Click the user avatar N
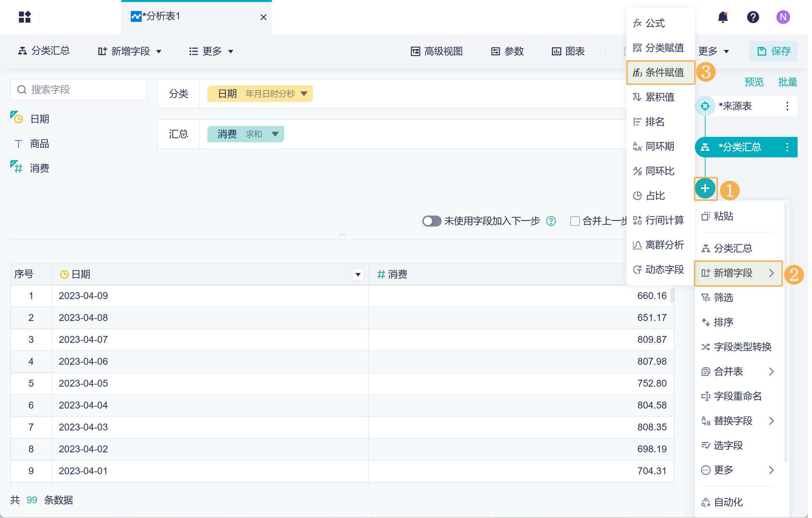812x518 pixels. pyautogui.click(x=783, y=17)
